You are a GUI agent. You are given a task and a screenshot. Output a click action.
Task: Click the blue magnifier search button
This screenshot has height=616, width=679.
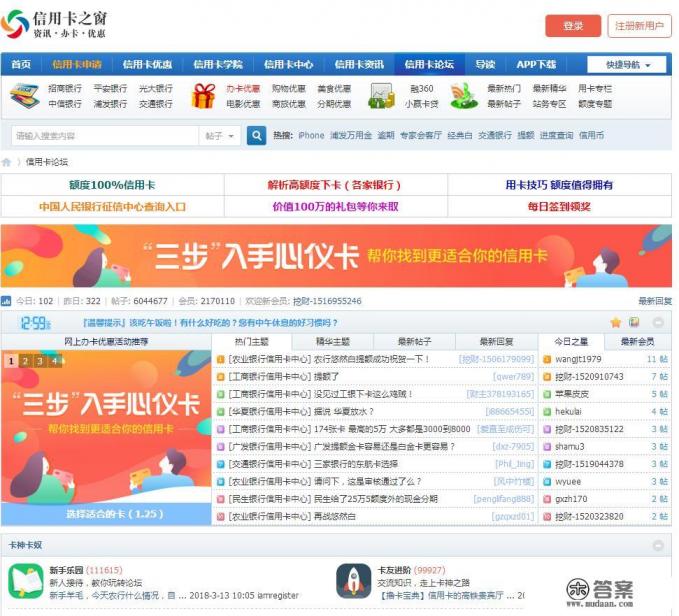256,135
